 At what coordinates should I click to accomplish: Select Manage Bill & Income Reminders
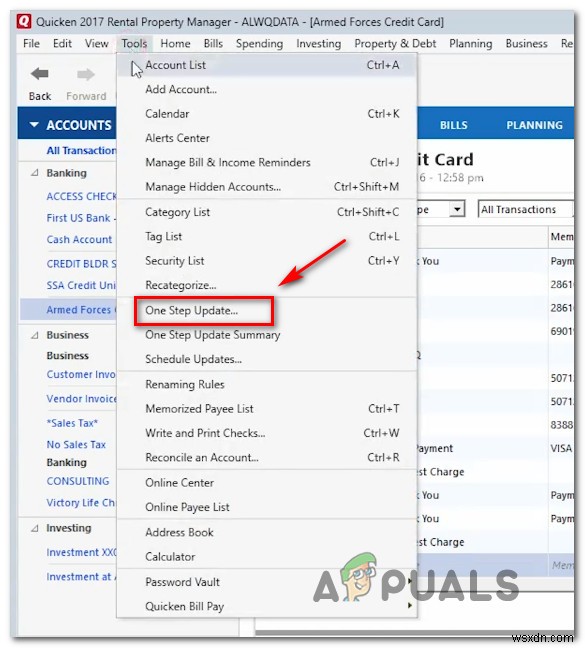pos(267,162)
